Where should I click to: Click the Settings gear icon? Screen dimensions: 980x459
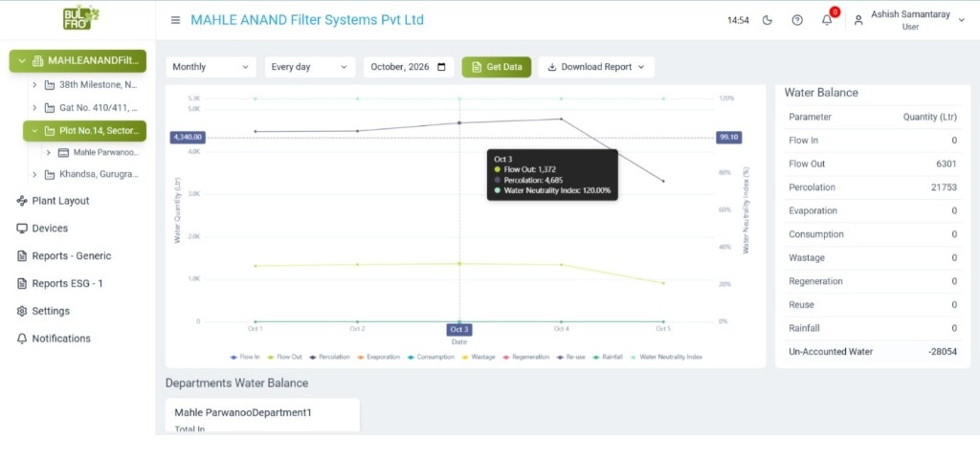coord(22,311)
